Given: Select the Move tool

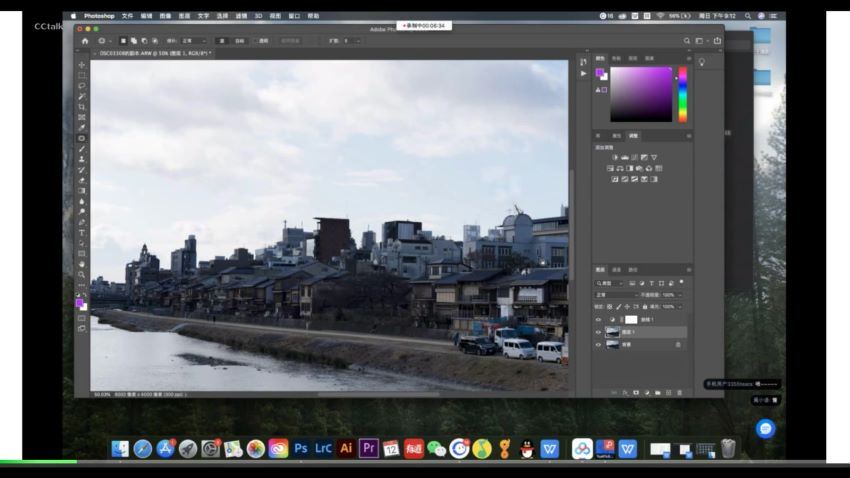Looking at the screenshot, I should 82,65.
